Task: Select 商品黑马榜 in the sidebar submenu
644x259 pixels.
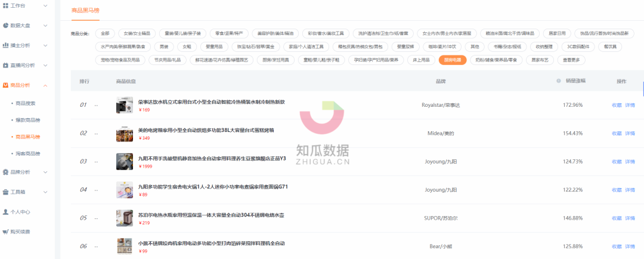Action: click(27, 137)
